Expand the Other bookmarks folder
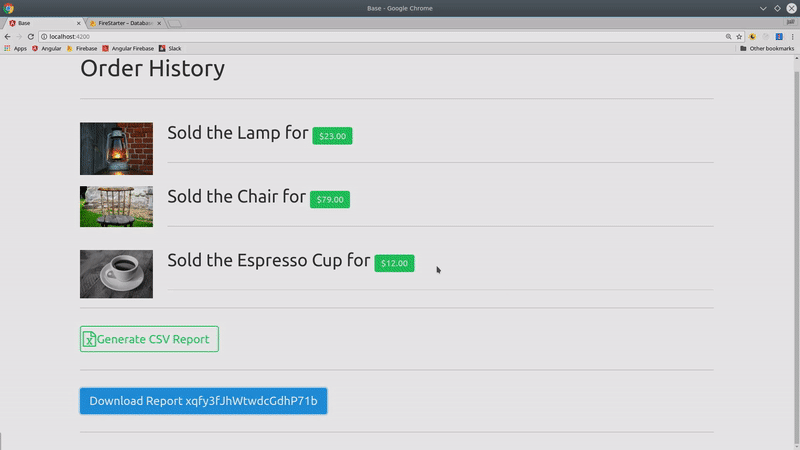The height and width of the screenshot is (450, 800). [x=767, y=48]
